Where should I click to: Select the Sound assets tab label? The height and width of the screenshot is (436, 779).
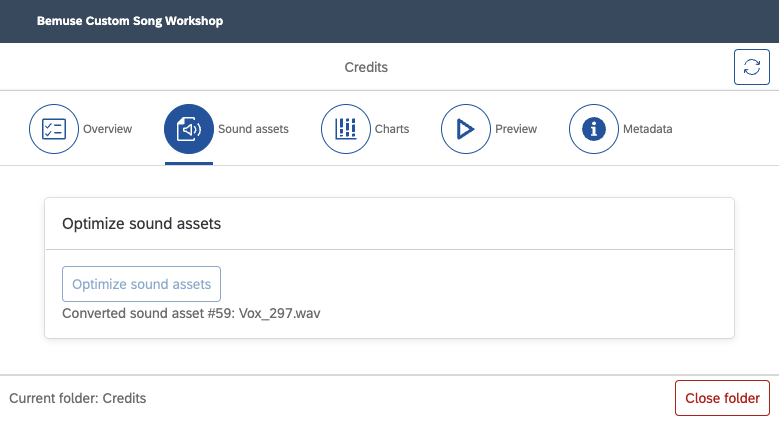253,129
